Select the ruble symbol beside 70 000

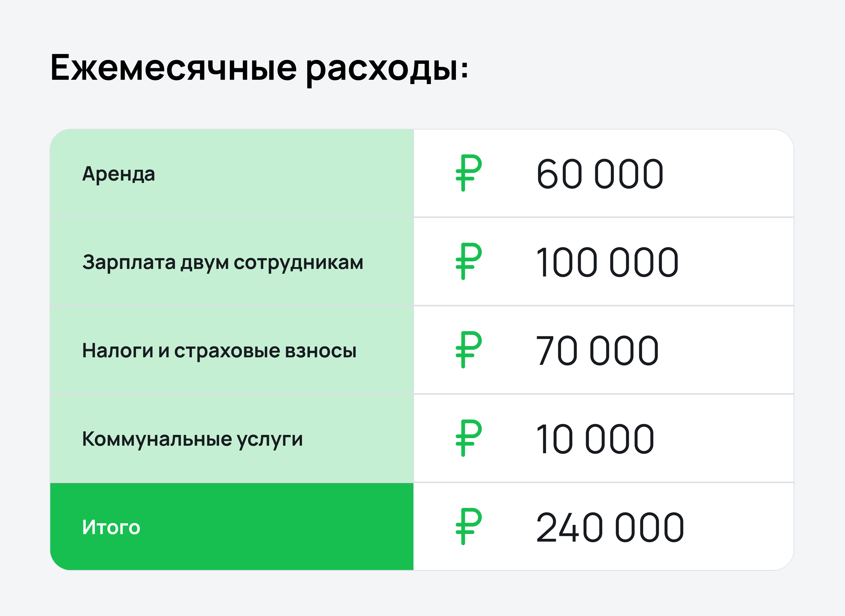[468, 350]
